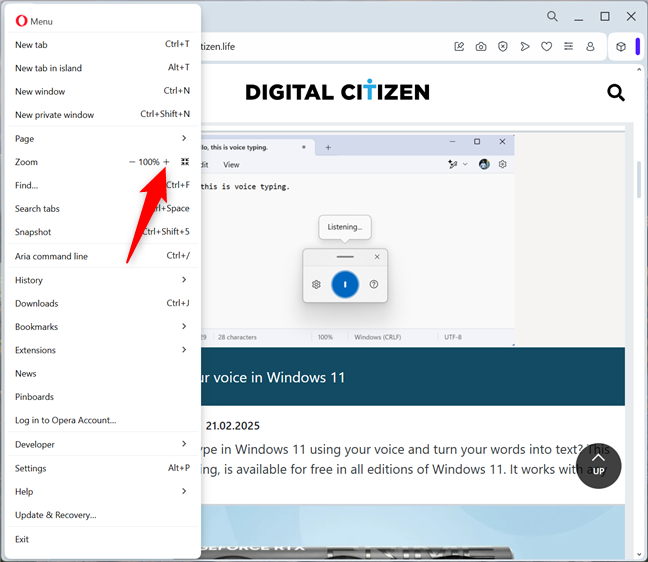The width and height of the screenshot is (648, 562).
Task: Click the article date 21.02.2025
Action: 233,426
